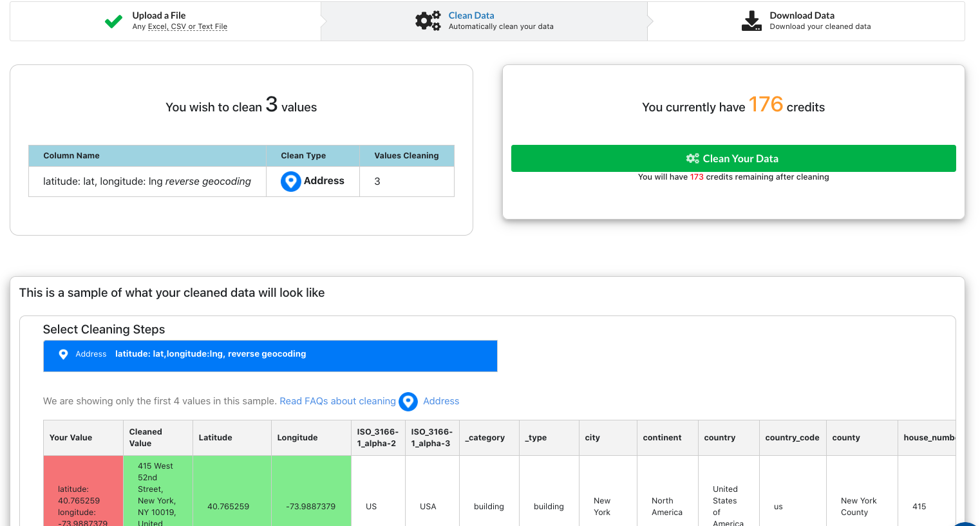Click the 'building' value under _category
This screenshot has width=980, height=526.
pyautogui.click(x=489, y=507)
